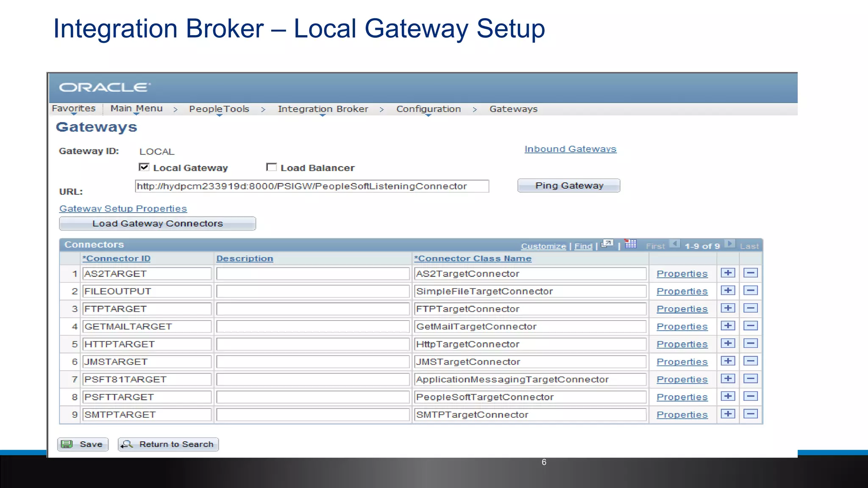868x488 pixels.
Task: Click the gateway URL input field
Action: tap(312, 186)
